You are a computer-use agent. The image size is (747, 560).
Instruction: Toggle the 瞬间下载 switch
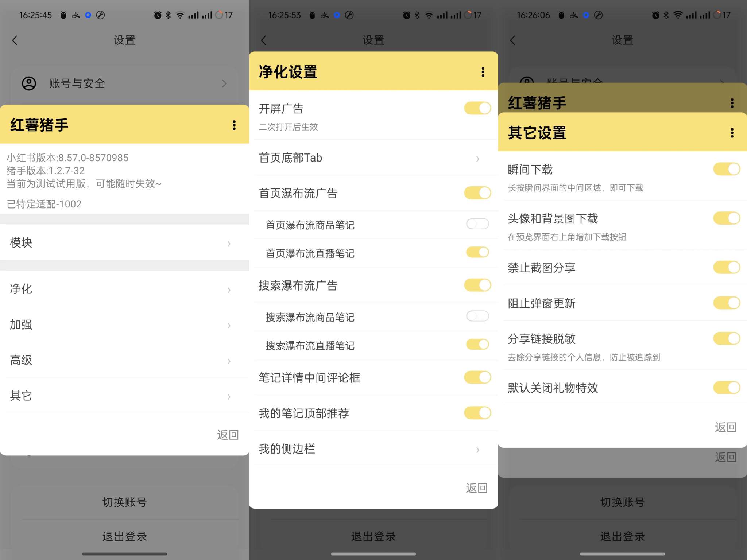tap(727, 169)
